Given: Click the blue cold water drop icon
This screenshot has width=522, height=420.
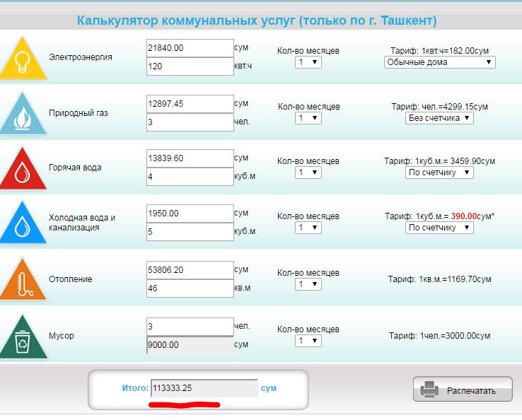Looking at the screenshot, I should pyautogui.click(x=23, y=225).
